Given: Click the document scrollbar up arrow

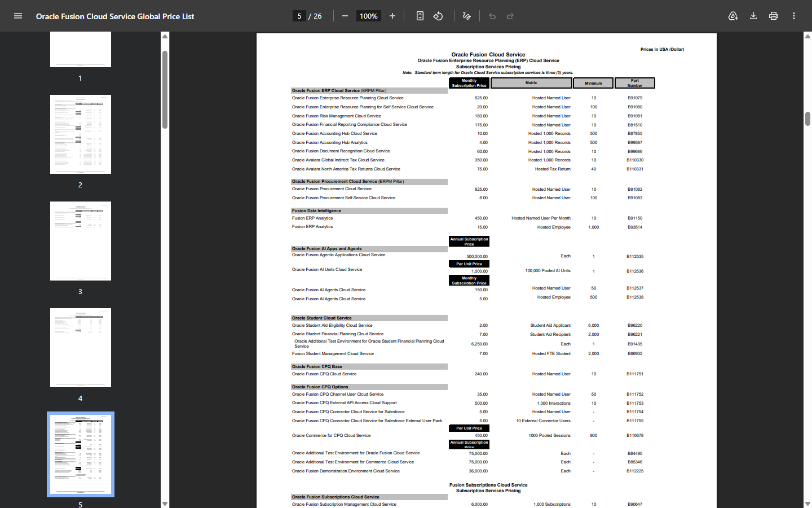Looking at the screenshot, I should click(x=807, y=36).
